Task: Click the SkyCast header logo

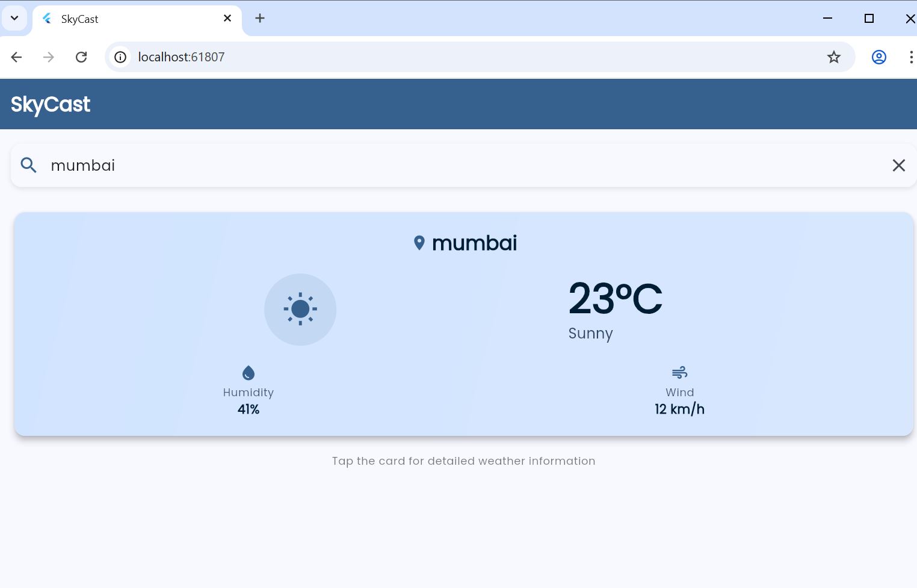Action: (51, 104)
